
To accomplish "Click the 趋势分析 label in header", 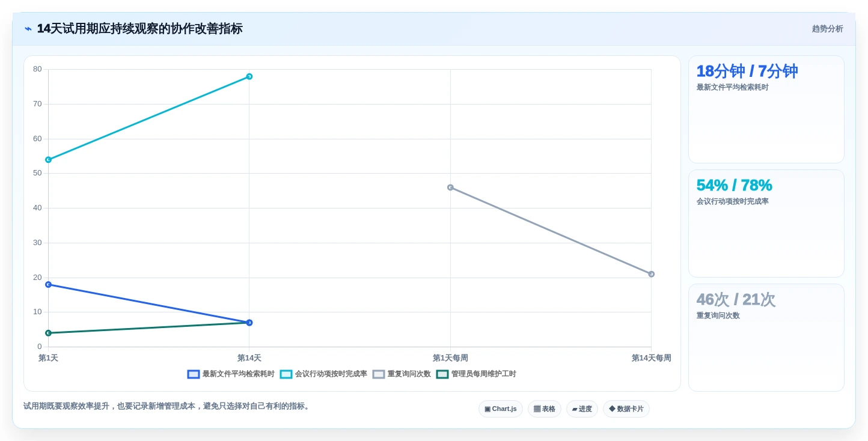I will pos(827,29).
